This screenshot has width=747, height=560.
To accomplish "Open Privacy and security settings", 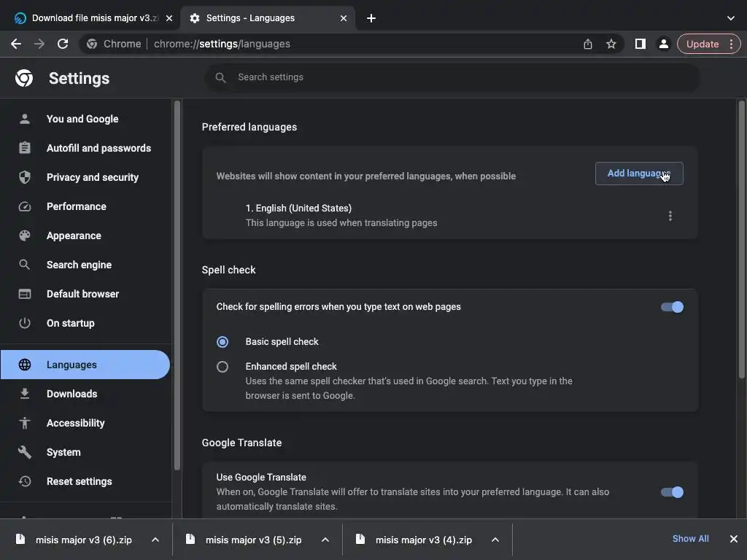I will point(92,177).
